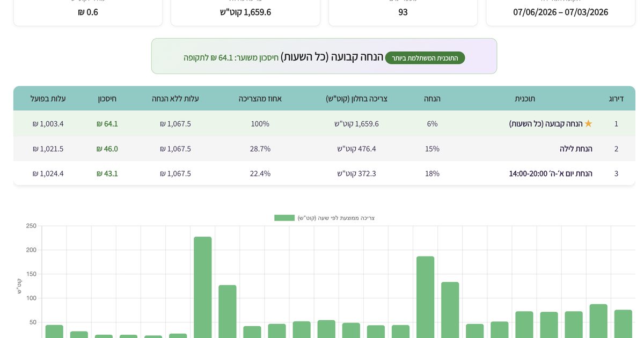Click the 'עלות ללא הנחה' column header
The height and width of the screenshot is (338, 644).
pos(175,99)
